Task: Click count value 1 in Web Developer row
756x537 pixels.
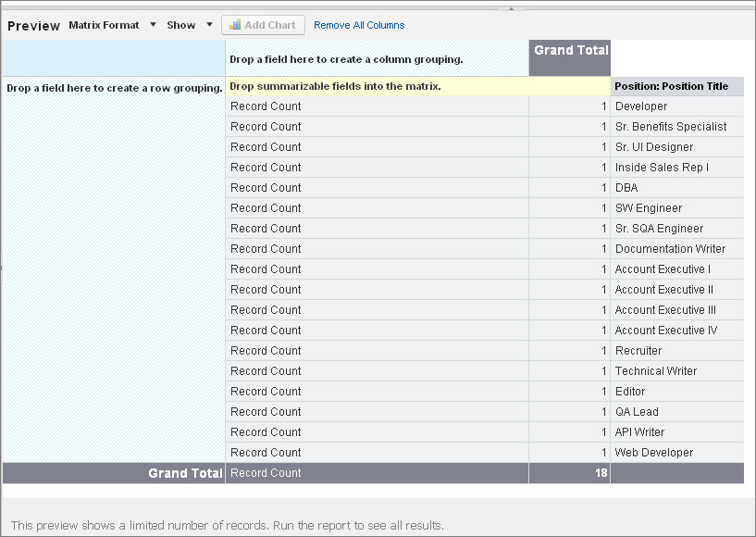Action: (603, 453)
